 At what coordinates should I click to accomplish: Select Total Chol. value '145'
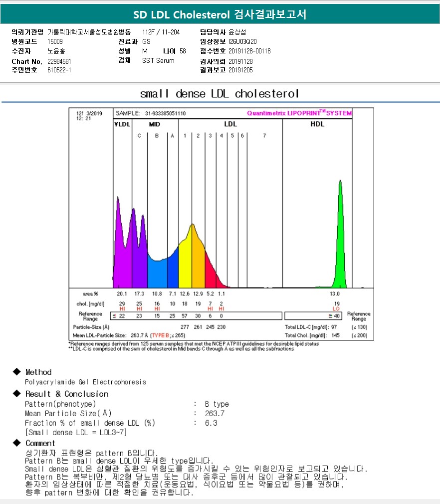coord(336,335)
